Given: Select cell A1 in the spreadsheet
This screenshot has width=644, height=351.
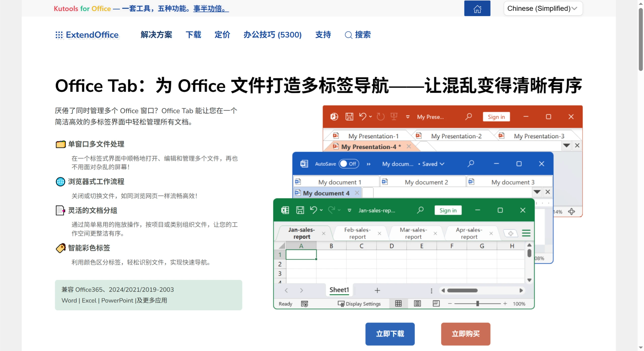Looking at the screenshot, I should tap(301, 255).
